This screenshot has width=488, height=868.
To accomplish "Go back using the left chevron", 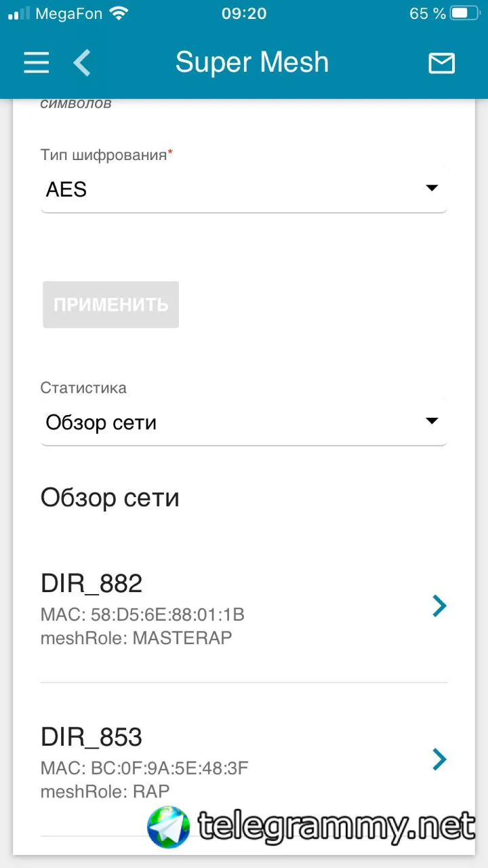I will point(81,63).
